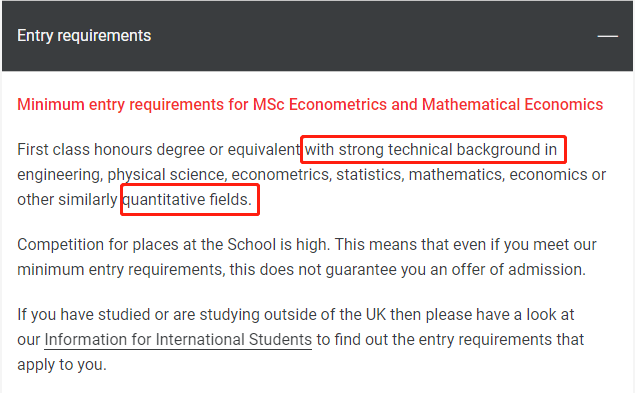
Task: Click the phrase 'other similarly'
Action: (67, 199)
